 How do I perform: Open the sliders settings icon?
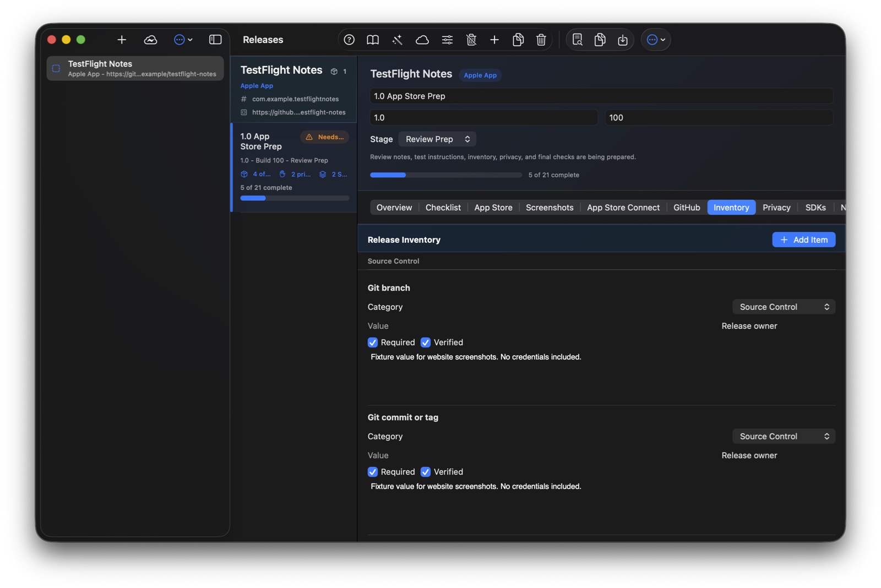click(447, 40)
